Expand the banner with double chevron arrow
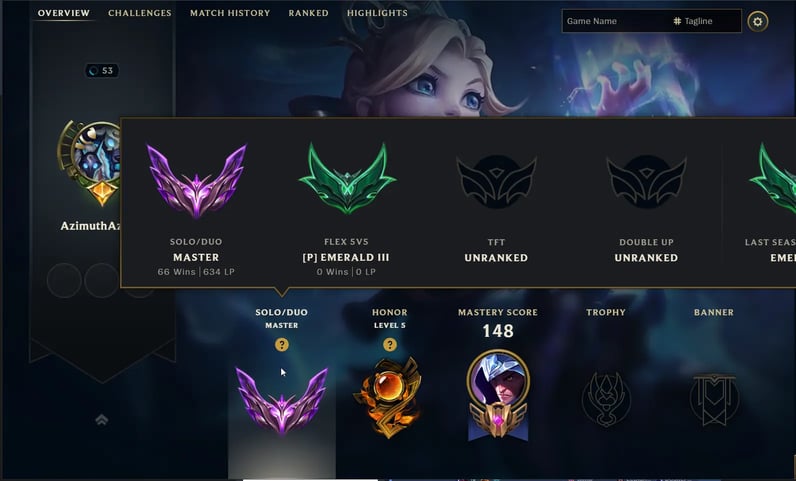 (x=102, y=420)
